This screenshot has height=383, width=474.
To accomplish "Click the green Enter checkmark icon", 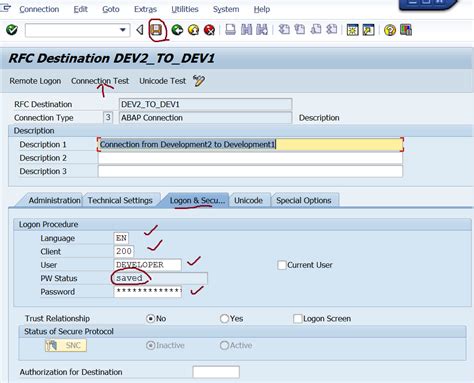I will [12, 30].
